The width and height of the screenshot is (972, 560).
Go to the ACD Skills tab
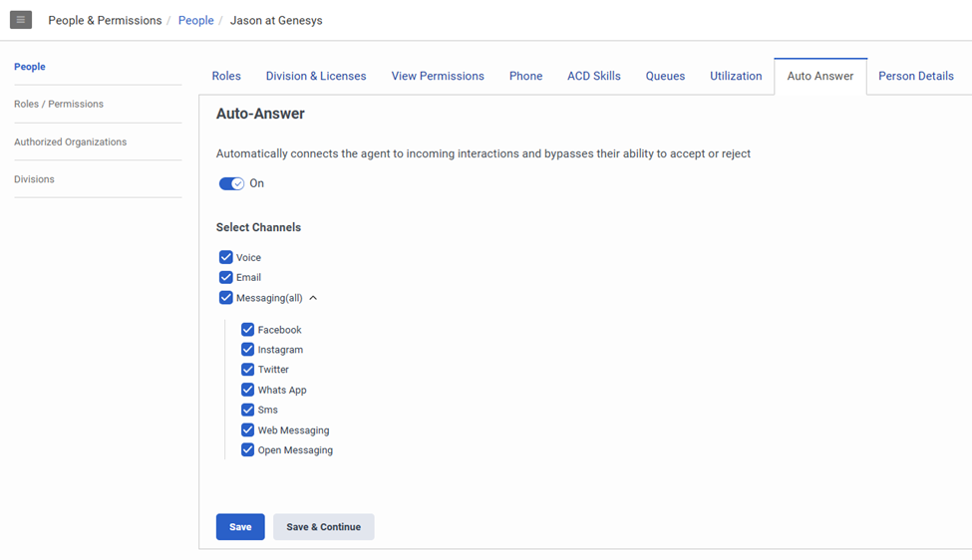tap(594, 76)
